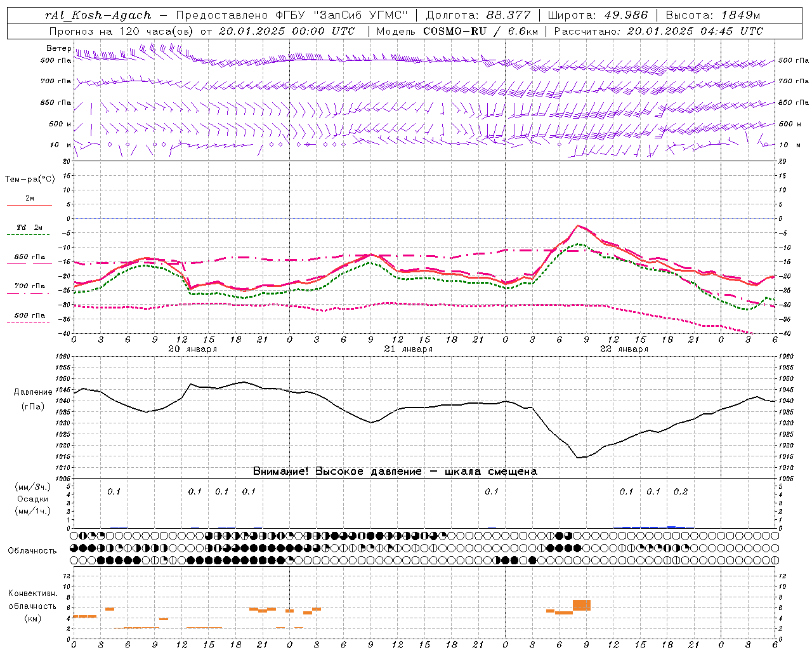
Task: Select the (гПа) unit label under Давление
Action: click(x=33, y=406)
